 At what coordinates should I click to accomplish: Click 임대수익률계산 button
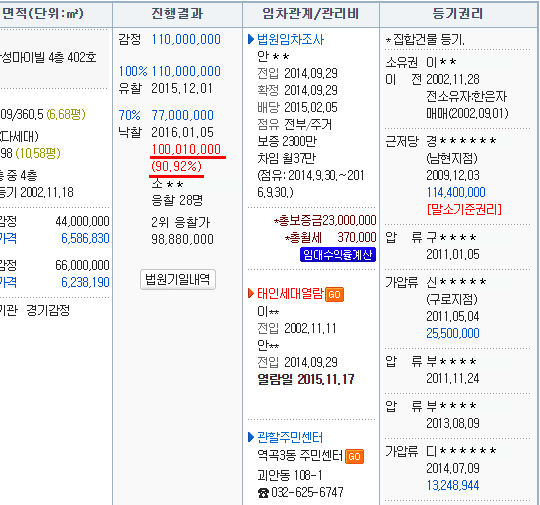point(338,255)
